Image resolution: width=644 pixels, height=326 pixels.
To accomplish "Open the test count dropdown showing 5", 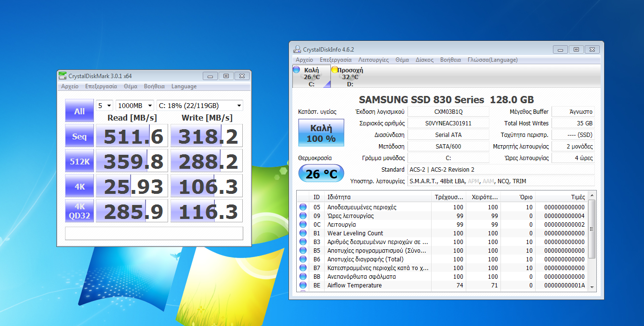I will coord(105,106).
